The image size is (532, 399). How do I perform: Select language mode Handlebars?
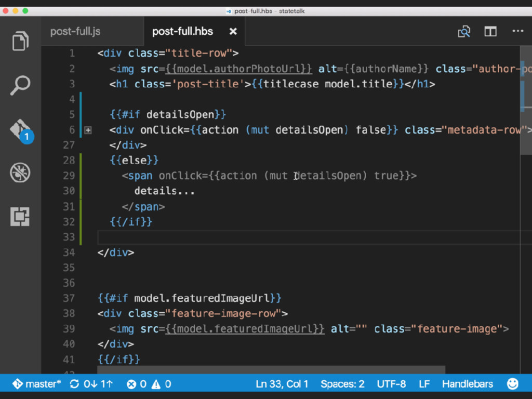pos(467,384)
